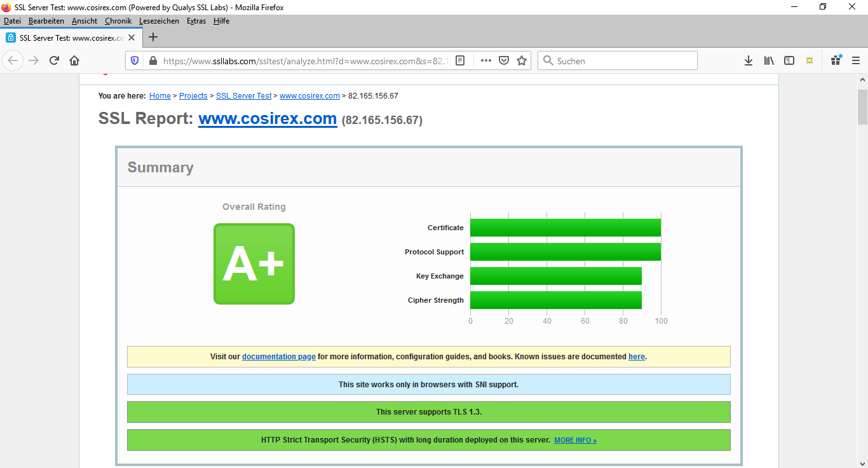Click the Cipher Strength score bar
The width and height of the screenshot is (868, 468).
pyautogui.click(x=556, y=300)
